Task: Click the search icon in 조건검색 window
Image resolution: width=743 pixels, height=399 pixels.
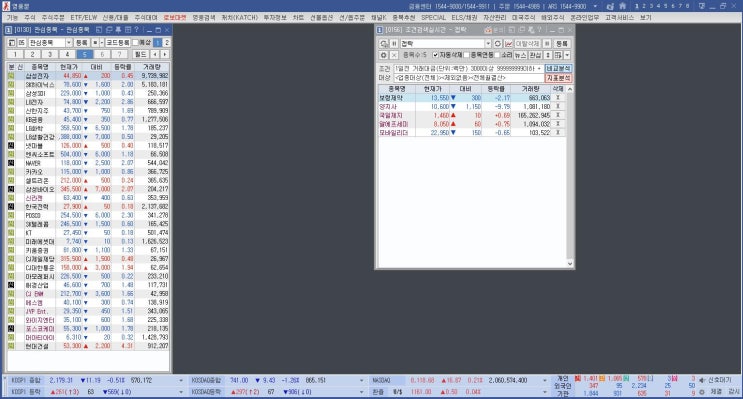Action: click(383, 44)
